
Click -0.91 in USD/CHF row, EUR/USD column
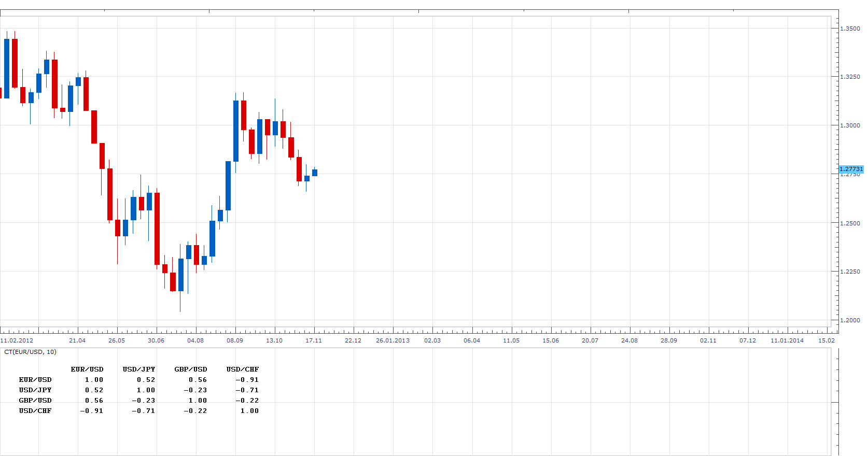point(92,411)
